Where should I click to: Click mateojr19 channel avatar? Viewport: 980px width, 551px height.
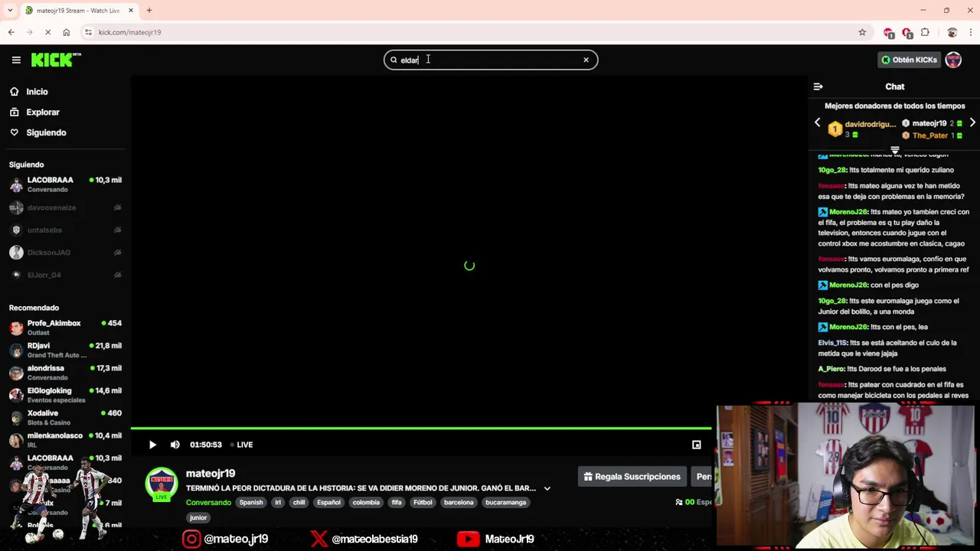coord(162,484)
